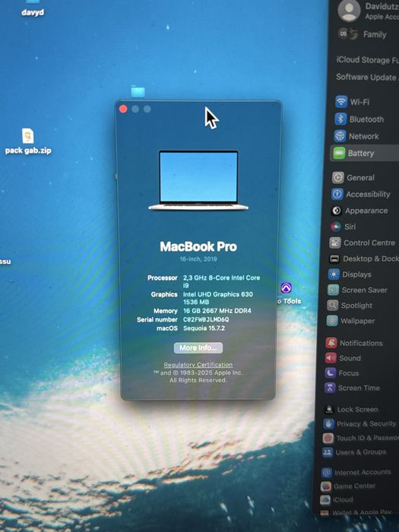Open Users & Groups icon

click(327, 452)
